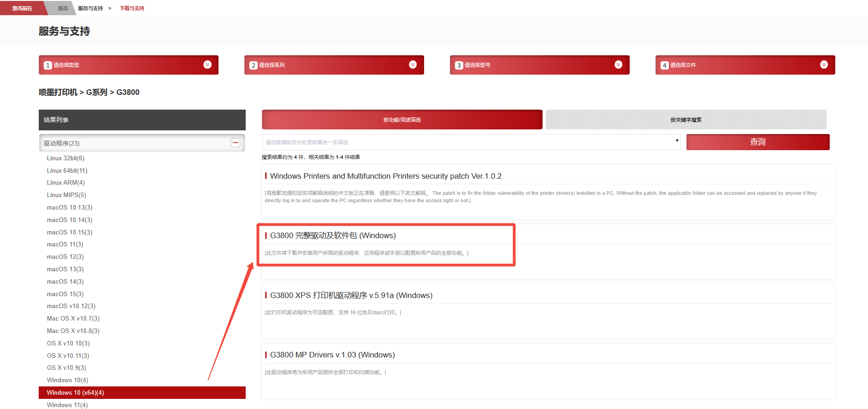The width and height of the screenshot is (868, 409).
Task: Click the 此驱动程序将为所用产品 description text
Action: click(325, 372)
